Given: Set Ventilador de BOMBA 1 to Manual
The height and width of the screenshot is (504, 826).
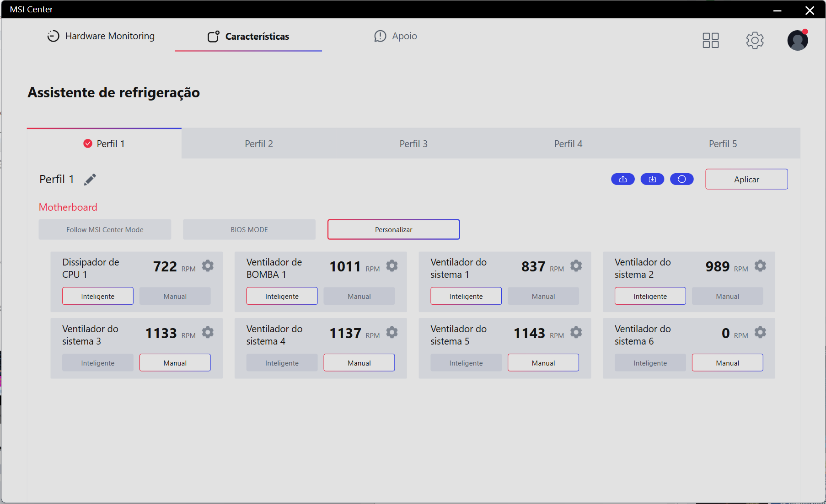Looking at the screenshot, I should tap(359, 296).
